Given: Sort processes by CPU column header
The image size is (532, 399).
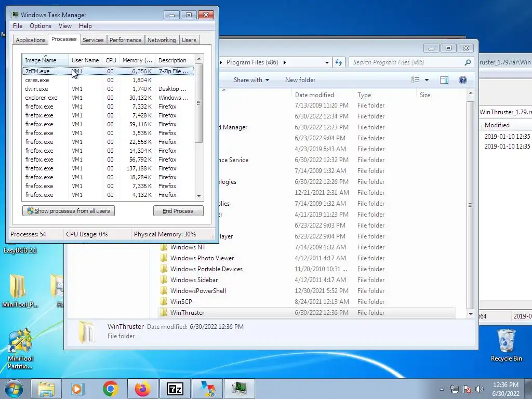Looking at the screenshot, I should [x=111, y=60].
